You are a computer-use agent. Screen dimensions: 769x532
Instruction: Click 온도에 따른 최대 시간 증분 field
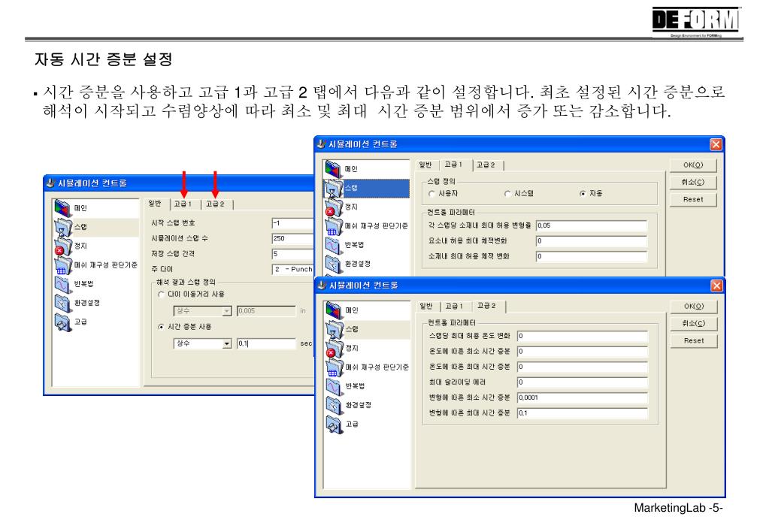click(x=583, y=367)
